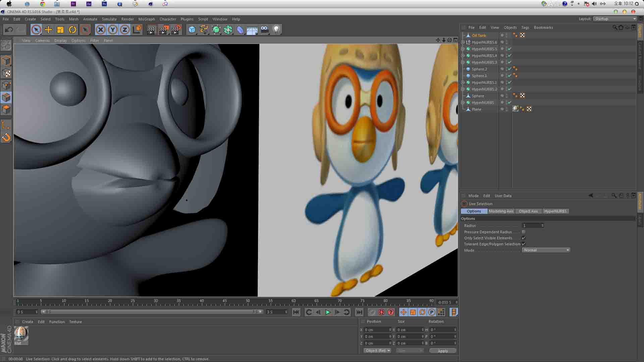The image size is (644, 362).
Task: Click the timeline preview range slider
Action: [152, 312]
